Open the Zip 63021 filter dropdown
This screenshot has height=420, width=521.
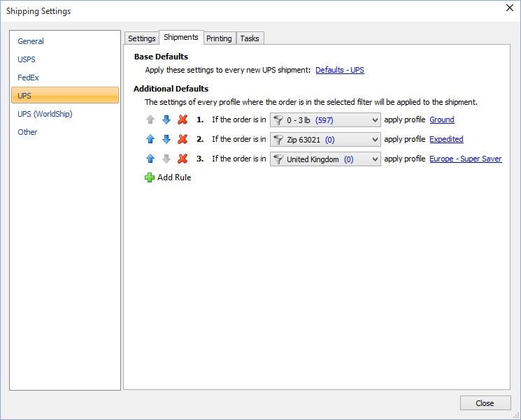pyautogui.click(x=325, y=140)
